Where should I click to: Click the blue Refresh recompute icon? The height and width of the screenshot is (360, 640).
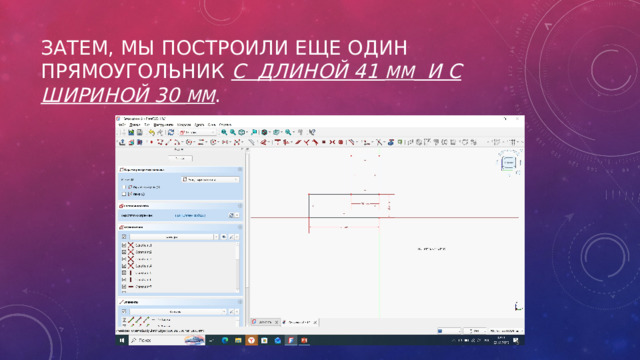[171, 132]
